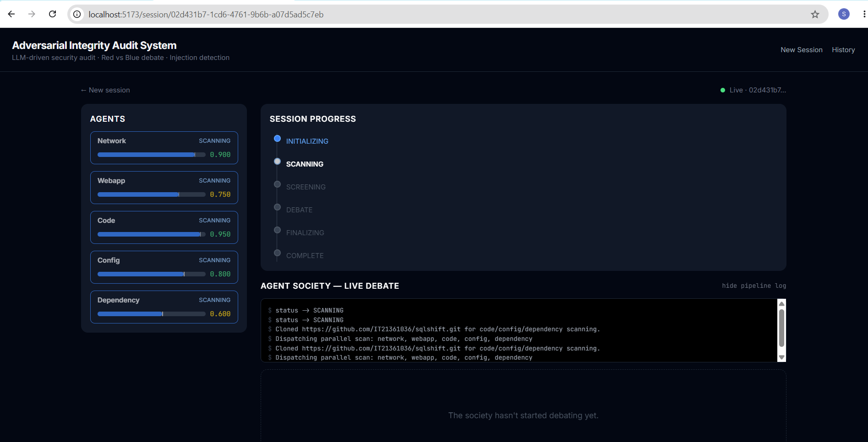Image resolution: width=868 pixels, height=442 pixels.
Task: Select the Dependency agent card
Action: pyautogui.click(x=164, y=307)
